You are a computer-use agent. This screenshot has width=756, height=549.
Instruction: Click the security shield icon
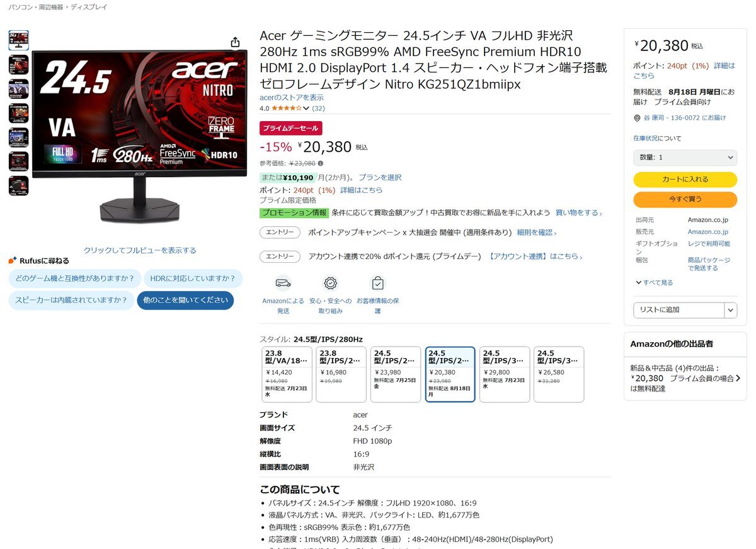pyautogui.click(x=330, y=282)
